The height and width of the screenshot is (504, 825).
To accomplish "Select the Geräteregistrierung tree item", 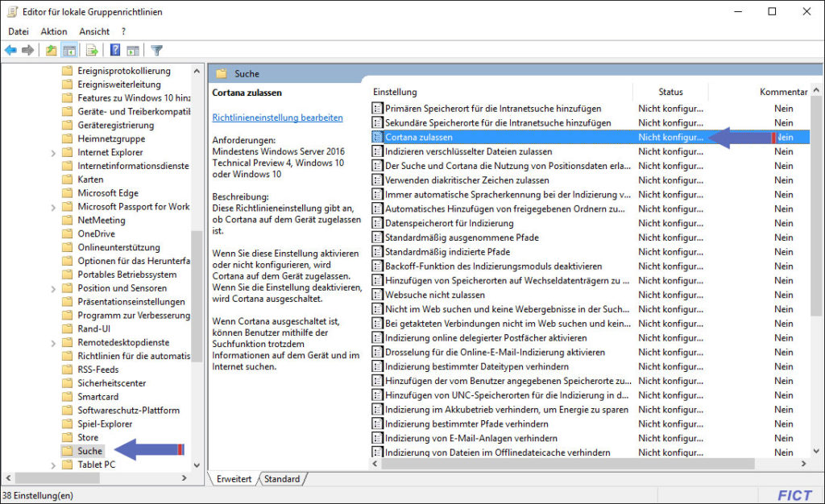I will tap(116, 125).
